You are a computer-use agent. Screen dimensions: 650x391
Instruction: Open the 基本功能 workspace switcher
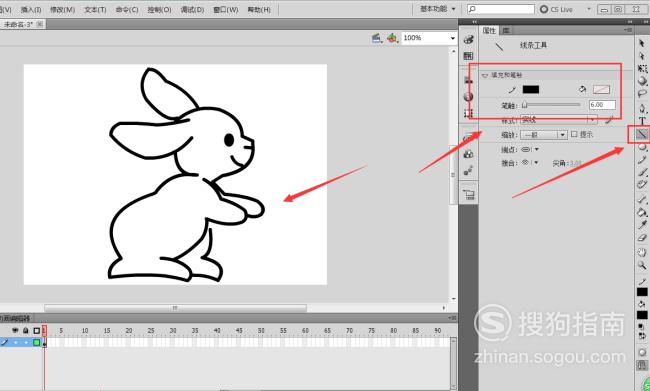(437, 9)
